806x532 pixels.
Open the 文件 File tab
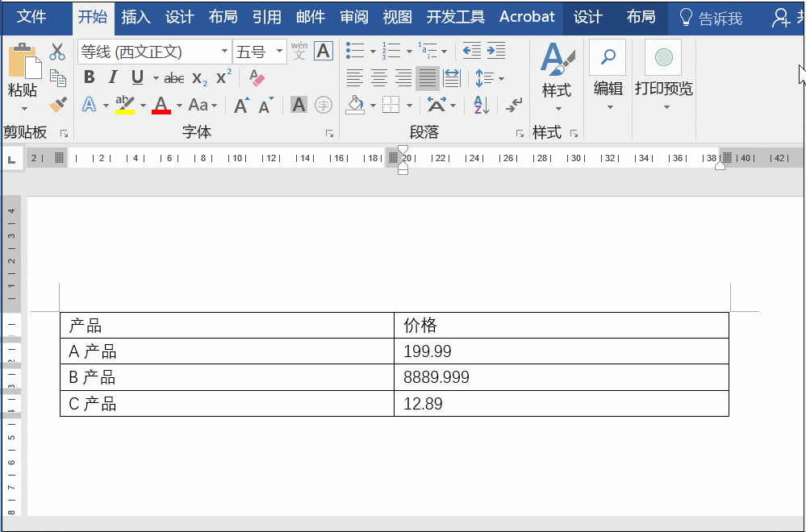[x=31, y=17]
